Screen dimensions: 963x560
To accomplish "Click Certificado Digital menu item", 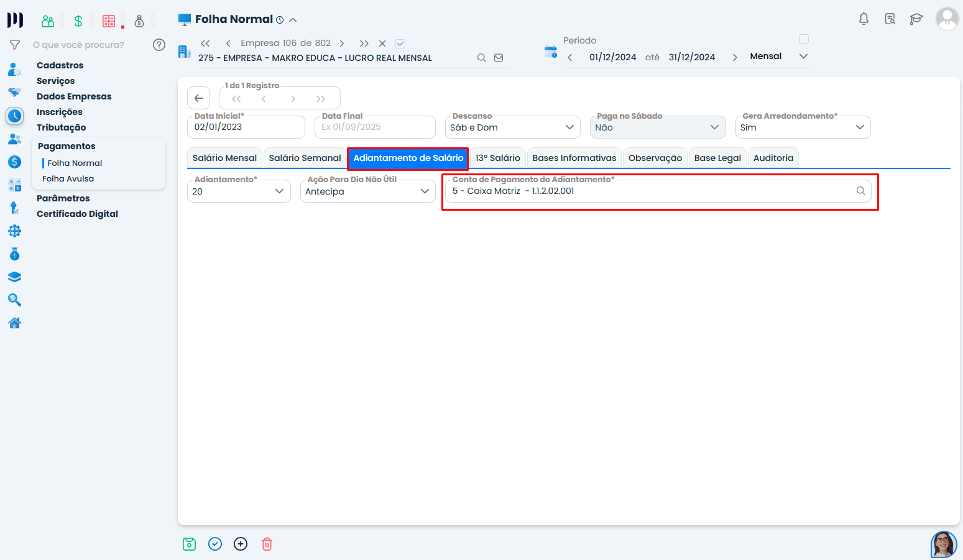I will coord(77,214).
